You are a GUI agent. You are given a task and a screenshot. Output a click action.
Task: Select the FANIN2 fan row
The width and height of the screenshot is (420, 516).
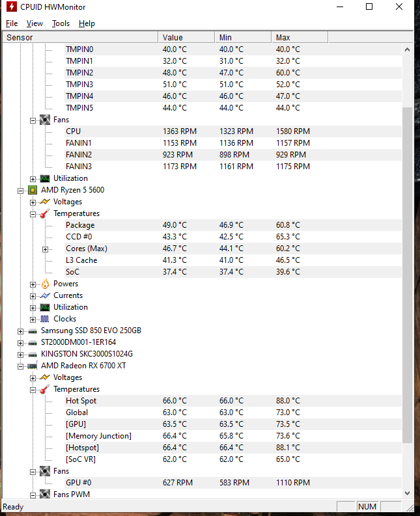233,155
